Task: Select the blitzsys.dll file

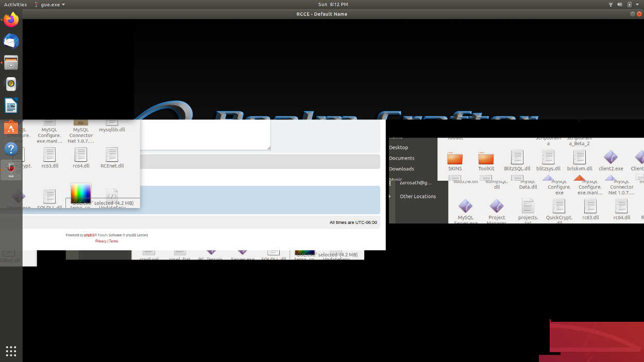Action: pos(548,161)
